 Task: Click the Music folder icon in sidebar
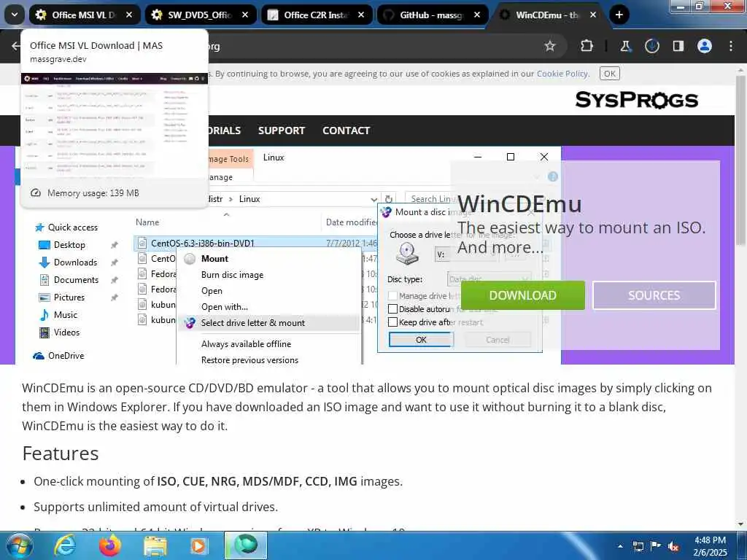pos(44,315)
